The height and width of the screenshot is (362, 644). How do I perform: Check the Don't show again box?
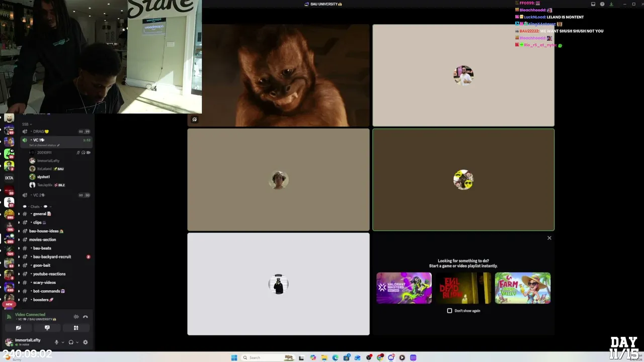[x=450, y=311]
